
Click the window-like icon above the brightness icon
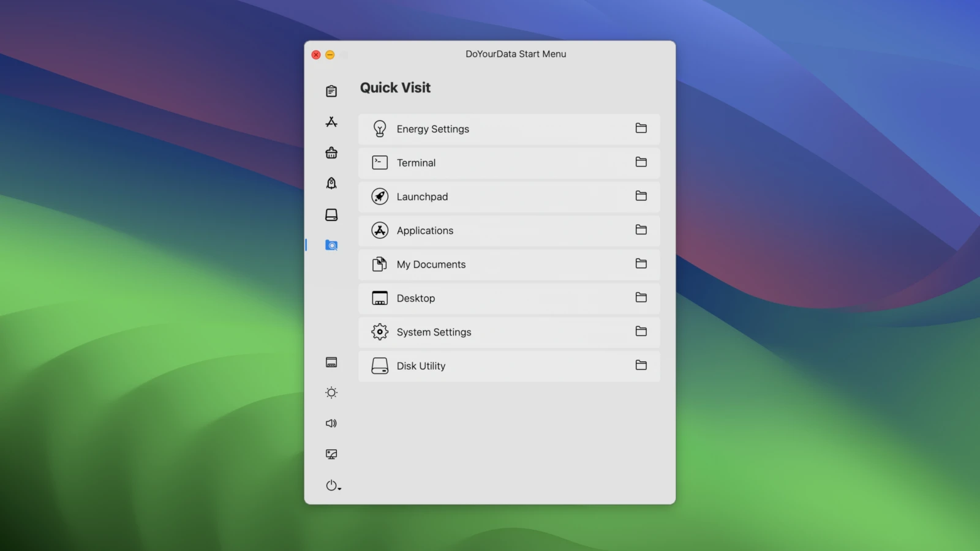[331, 362]
